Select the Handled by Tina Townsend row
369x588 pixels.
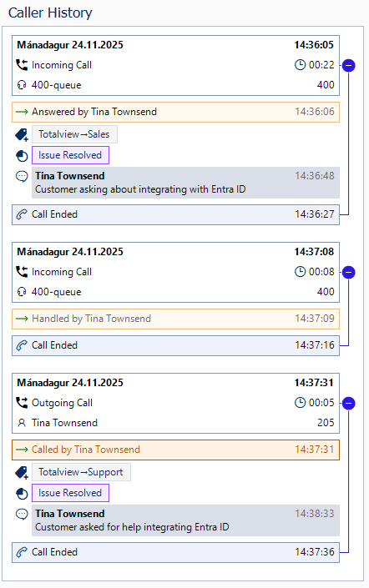tap(175, 319)
